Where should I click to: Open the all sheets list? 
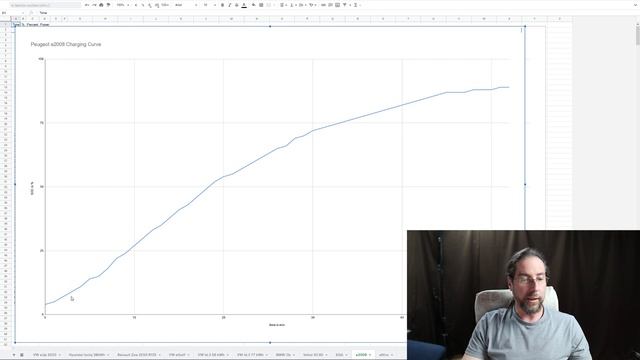coord(22,355)
